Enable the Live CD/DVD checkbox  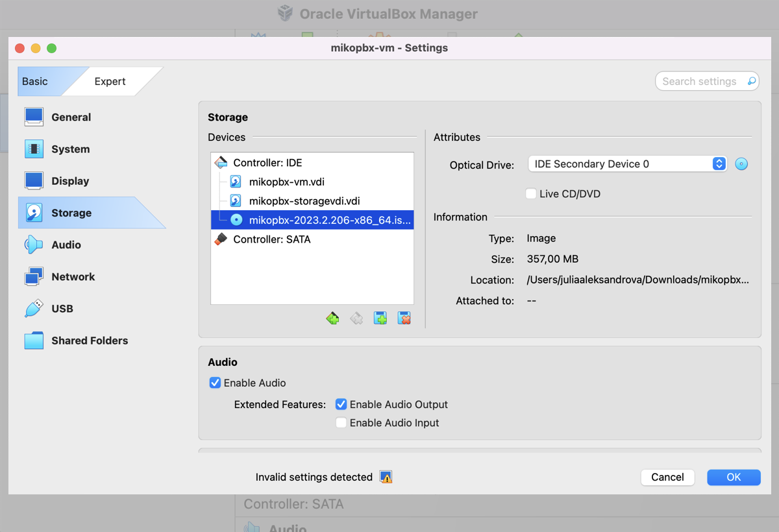click(532, 194)
